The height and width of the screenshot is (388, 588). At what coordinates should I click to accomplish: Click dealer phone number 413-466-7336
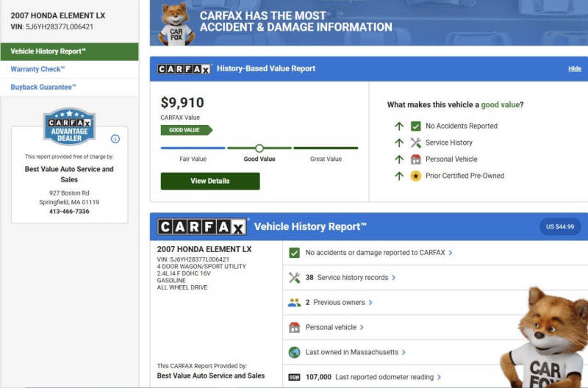coord(69,212)
